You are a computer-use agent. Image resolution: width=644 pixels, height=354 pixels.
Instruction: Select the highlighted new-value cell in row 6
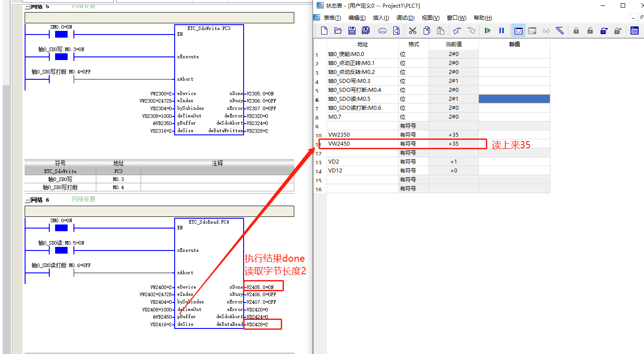pyautogui.click(x=514, y=99)
